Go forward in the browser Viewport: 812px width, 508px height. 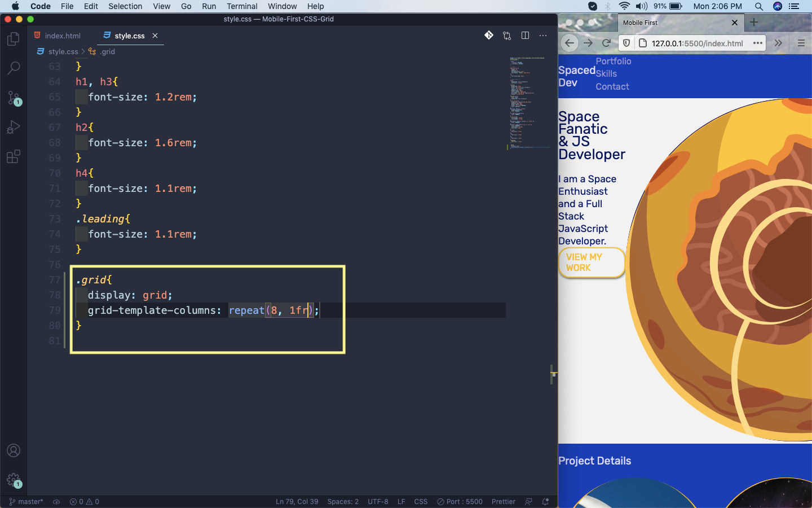(x=588, y=43)
